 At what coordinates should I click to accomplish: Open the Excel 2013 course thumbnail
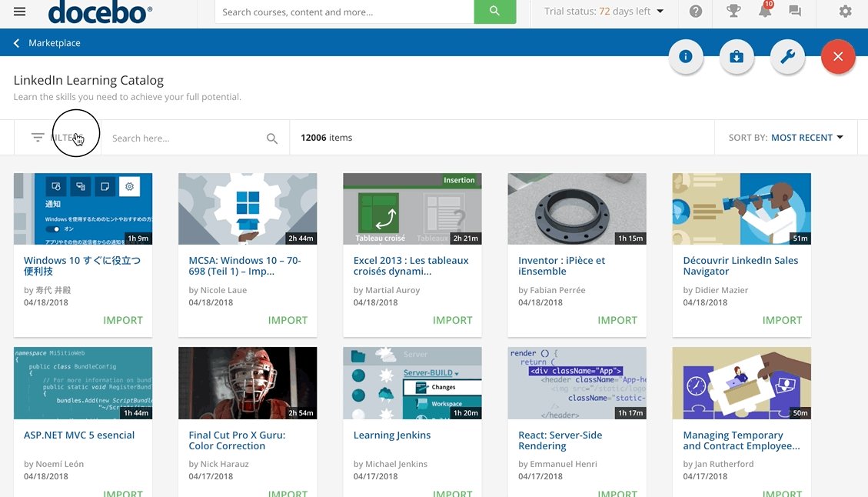click(x=412, y=209)
